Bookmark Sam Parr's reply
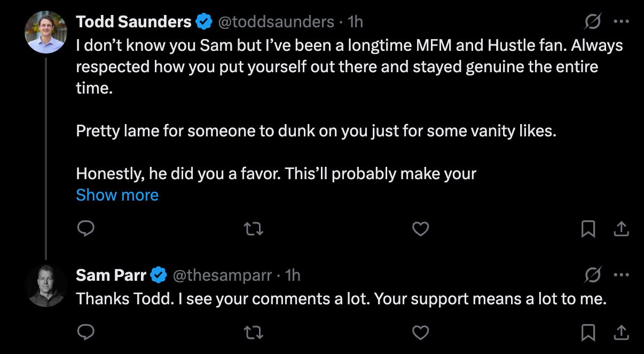Screen dimensions: 644x354 (x=588, y=333)
